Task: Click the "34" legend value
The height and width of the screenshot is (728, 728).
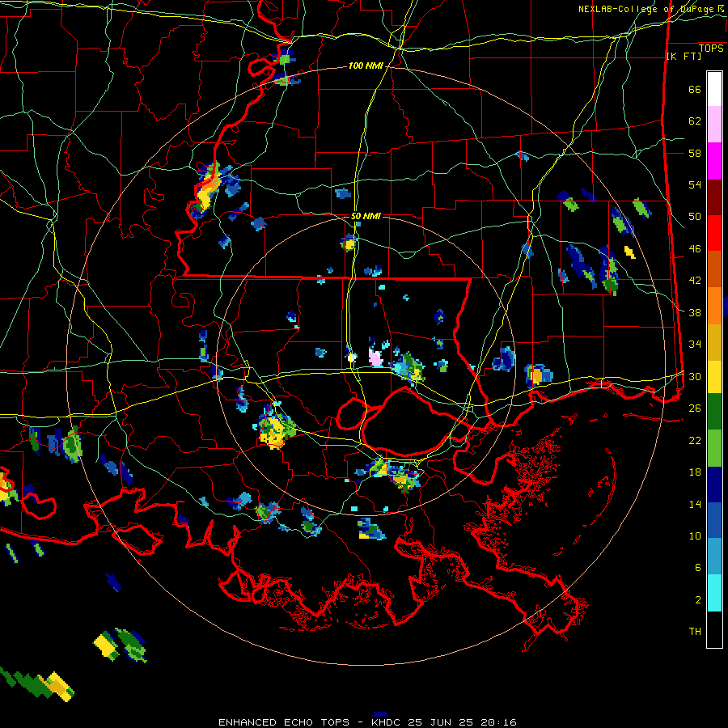Action: 695,345
